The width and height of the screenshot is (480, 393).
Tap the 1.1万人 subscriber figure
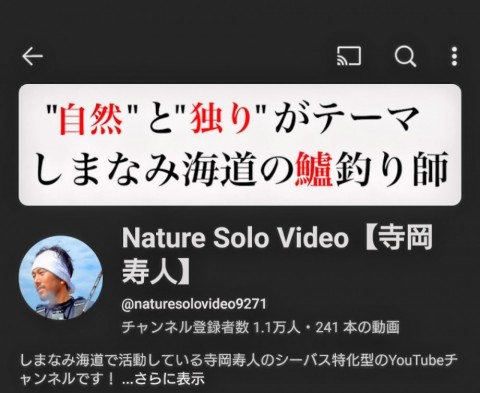[277, 327]
